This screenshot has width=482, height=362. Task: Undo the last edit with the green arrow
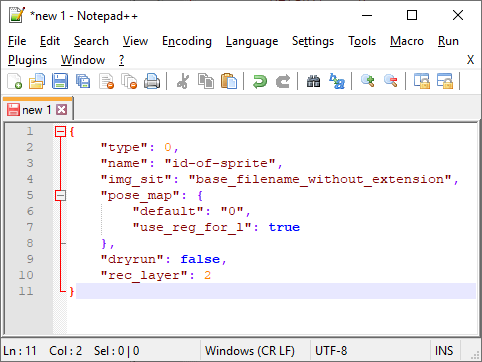point(260,81)
